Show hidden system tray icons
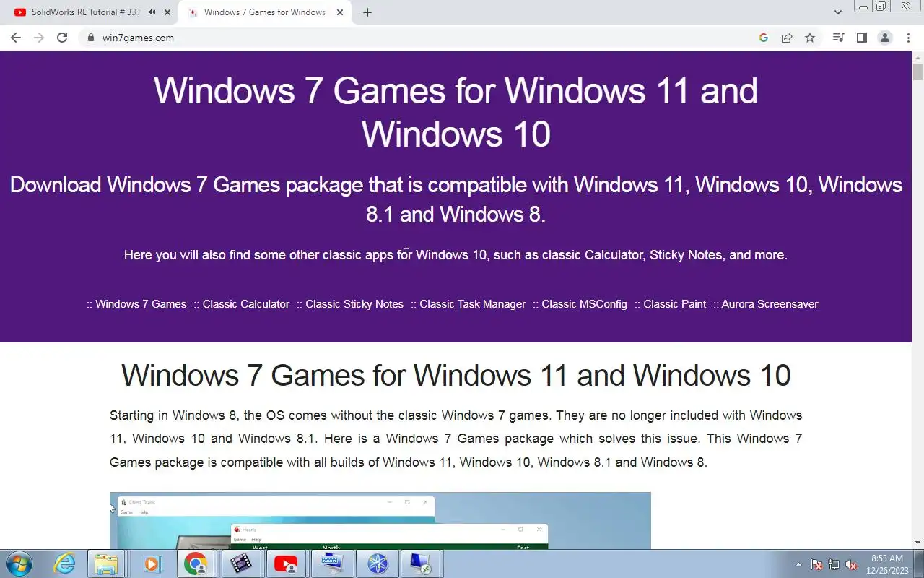This screenshot has width=924, height=578. [x=798, y=564]
